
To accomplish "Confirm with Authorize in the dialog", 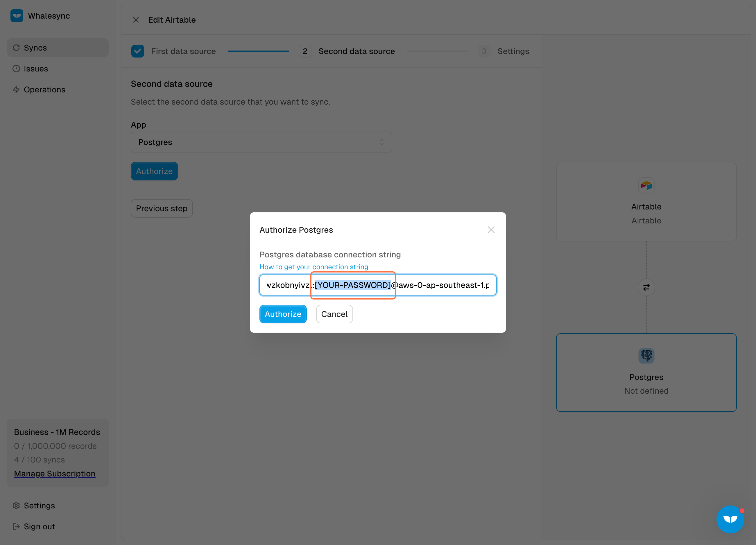I will click(x=283, y=314).
